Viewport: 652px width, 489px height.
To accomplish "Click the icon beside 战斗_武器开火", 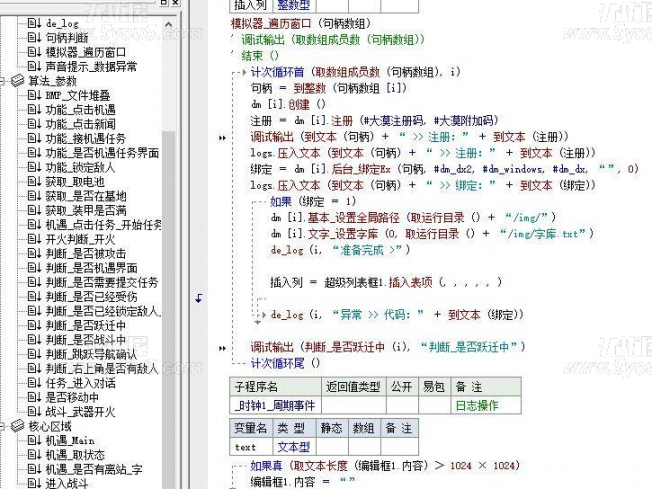I will coord(35,412).
